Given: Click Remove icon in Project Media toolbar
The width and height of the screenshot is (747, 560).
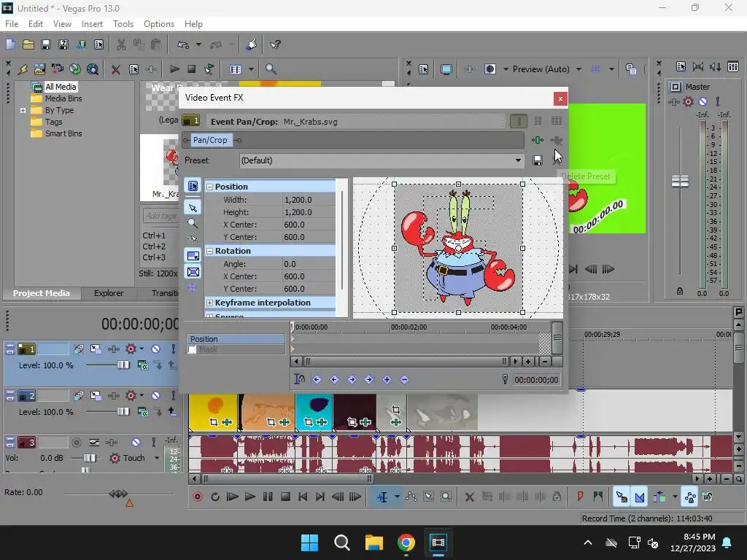Looking at the screenshot, I should click(x=115, y=69).
